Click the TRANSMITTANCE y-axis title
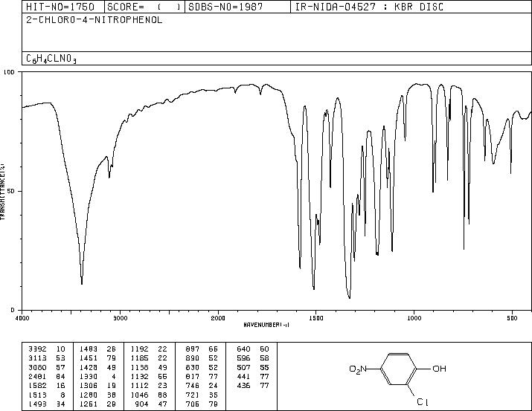Viewport: 532px width, 411px height. [2, 191]
